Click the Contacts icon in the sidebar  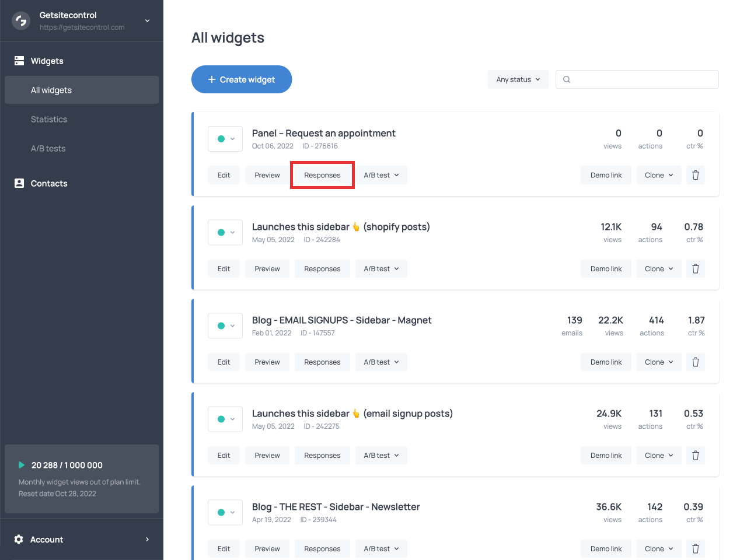[19, 183]
